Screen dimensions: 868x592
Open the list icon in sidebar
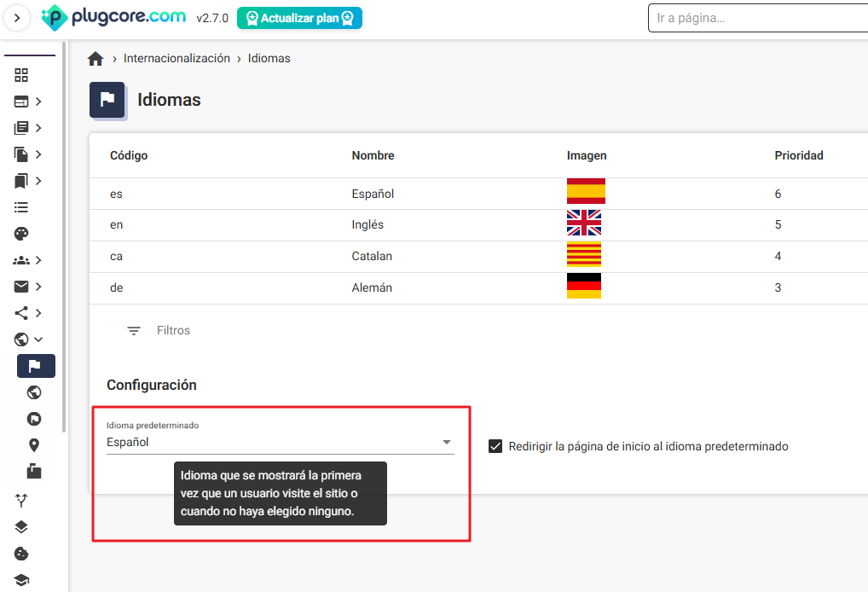(21, 207)
